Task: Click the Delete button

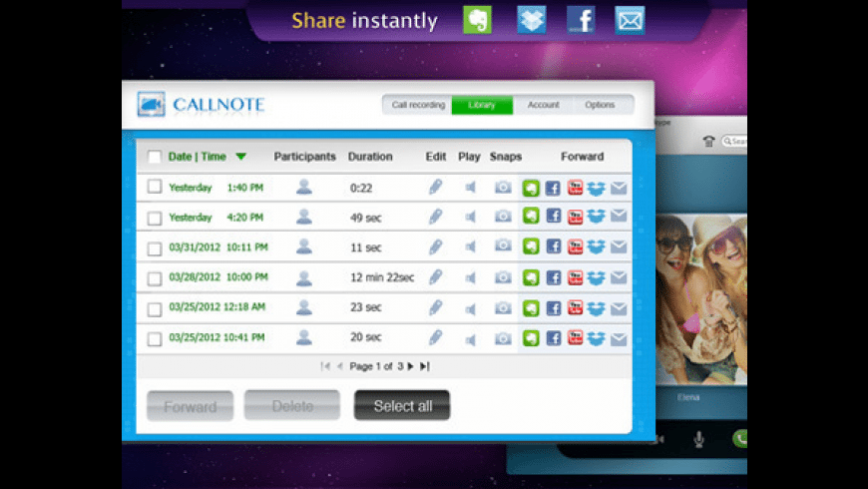Action: 292,406
